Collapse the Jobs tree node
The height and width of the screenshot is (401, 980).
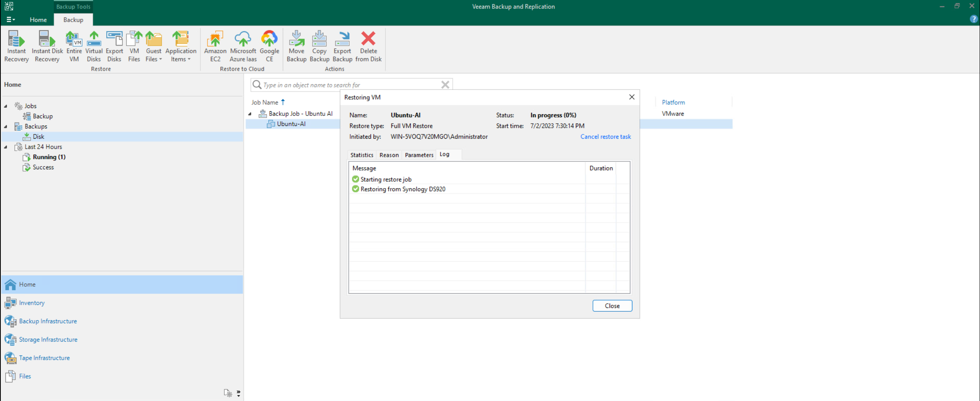tap(6, 106)
